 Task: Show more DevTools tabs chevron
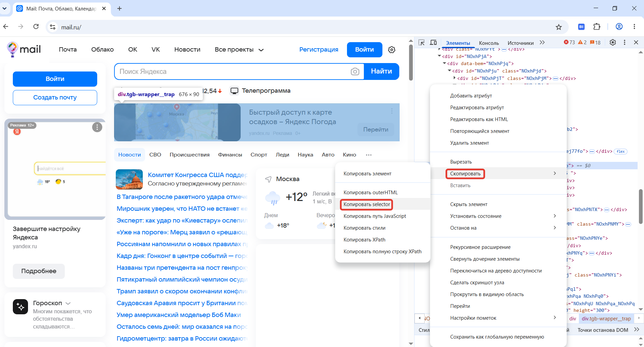point(542,42)
